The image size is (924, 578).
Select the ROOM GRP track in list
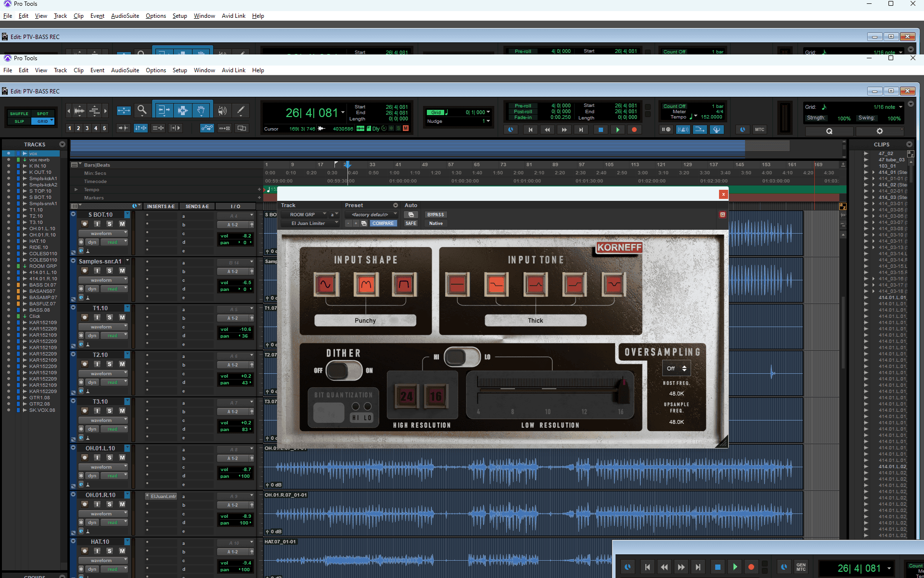coord(43,266)
